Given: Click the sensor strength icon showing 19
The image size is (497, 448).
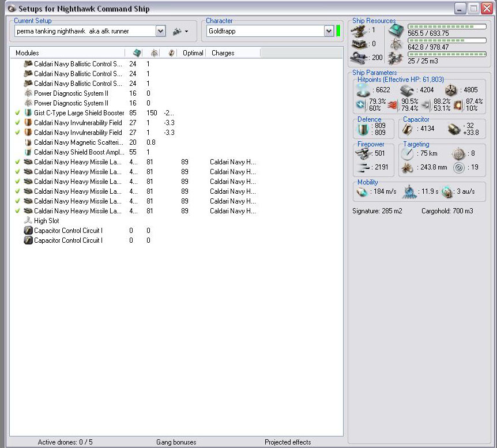Looking at the screenshot, I should tap(458, 167).
